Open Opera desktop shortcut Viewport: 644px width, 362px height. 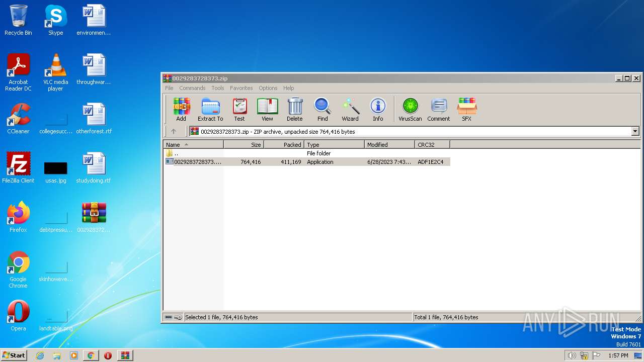(x=18, y=316)
